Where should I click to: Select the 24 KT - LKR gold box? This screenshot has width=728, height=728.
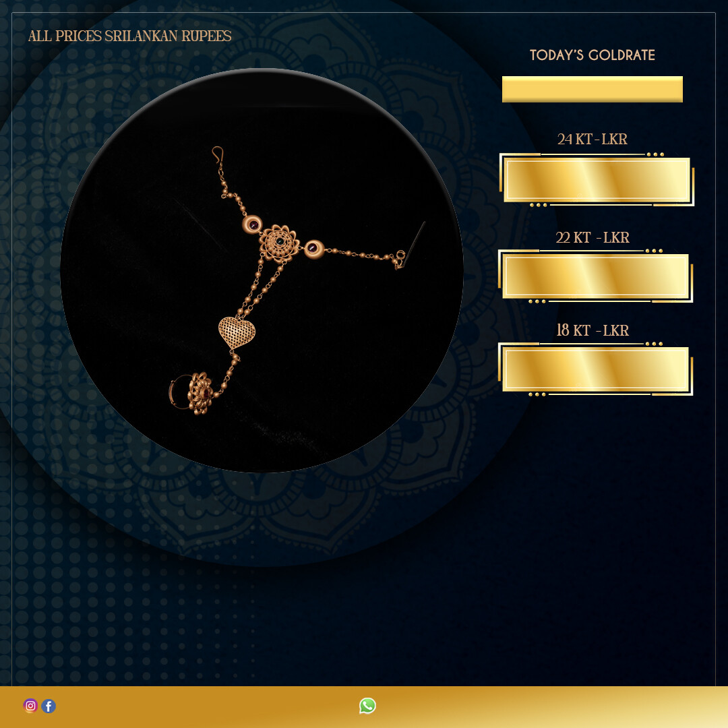coord(597,180)
